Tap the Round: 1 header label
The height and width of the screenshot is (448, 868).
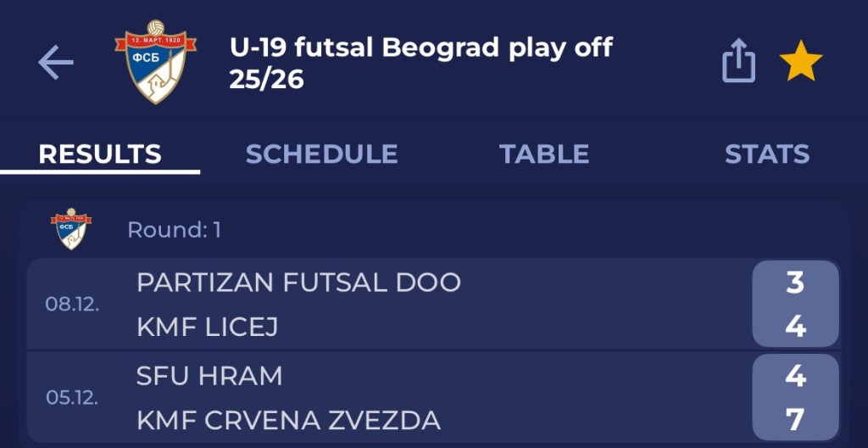174,230
